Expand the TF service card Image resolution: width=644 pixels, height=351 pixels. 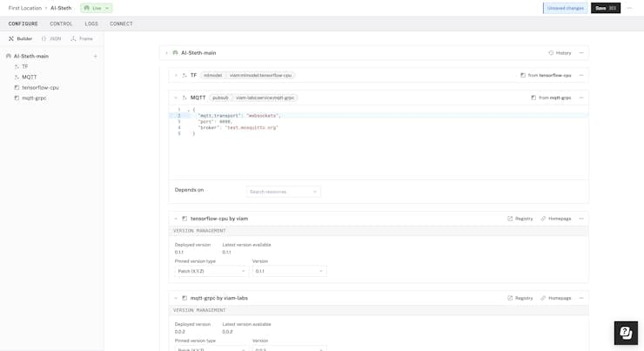176,76
